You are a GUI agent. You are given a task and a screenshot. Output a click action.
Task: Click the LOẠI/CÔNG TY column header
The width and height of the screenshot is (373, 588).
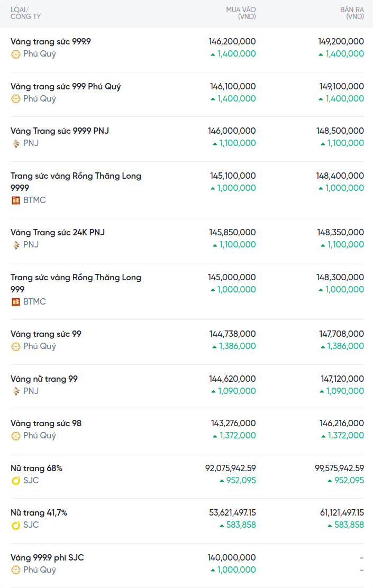pyautogui.click(x=25, y=13)
